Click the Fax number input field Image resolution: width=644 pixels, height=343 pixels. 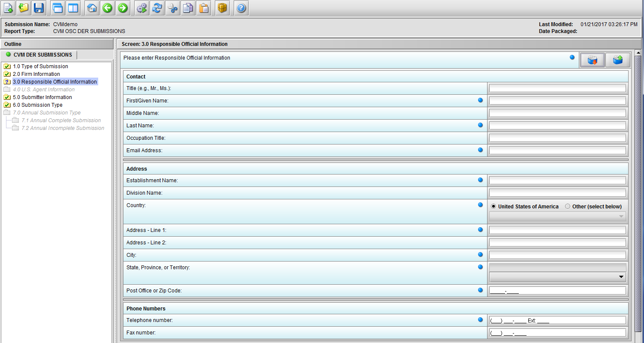(x=557, y=333)
